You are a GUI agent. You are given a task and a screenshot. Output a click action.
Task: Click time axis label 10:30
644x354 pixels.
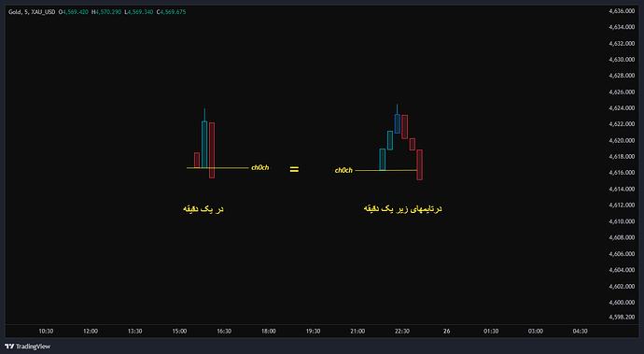[x=46, y=331]
